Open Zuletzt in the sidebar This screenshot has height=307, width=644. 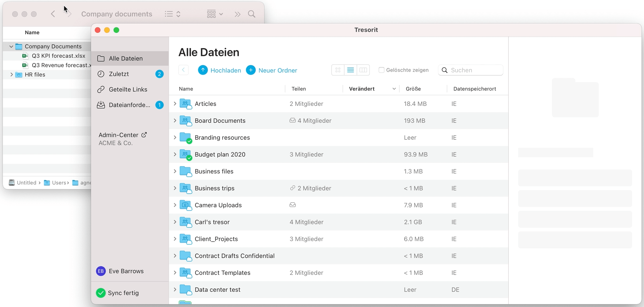tap(130, 74)
